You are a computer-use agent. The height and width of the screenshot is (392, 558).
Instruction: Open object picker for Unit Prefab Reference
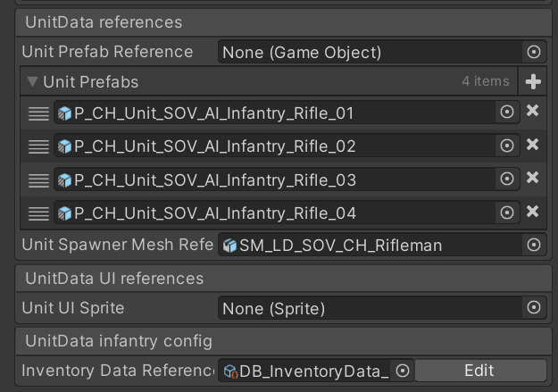tap(534, 53)
